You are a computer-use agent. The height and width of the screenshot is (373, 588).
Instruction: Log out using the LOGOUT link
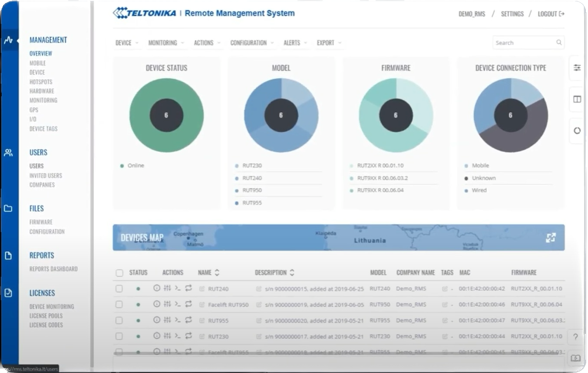[x=551, y=14]
